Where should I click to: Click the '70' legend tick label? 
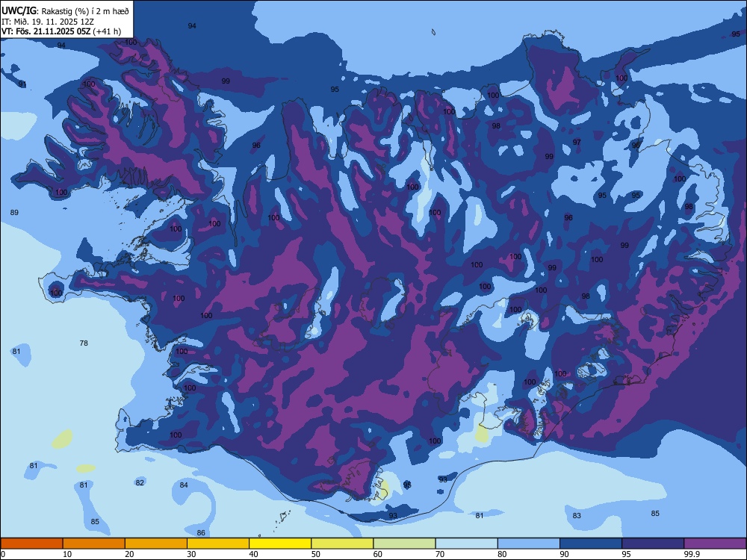click(440, 554)
